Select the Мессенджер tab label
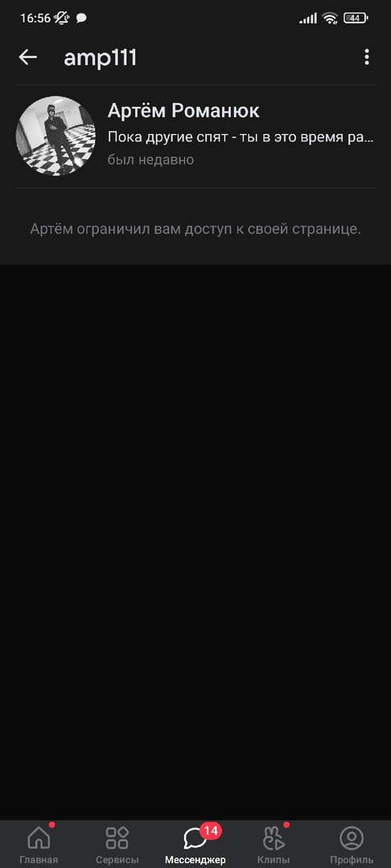The height and width of the screenshot is (868, 391). point(195,860)
